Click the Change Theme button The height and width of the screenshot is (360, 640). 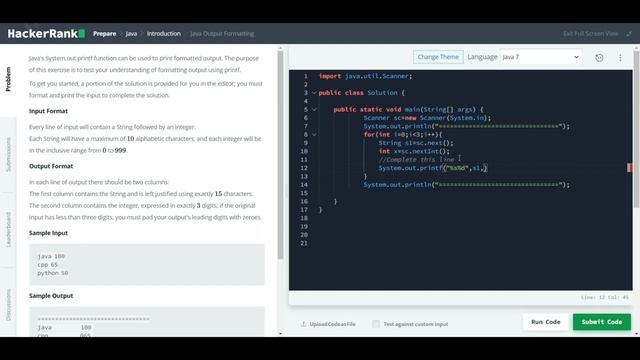click(438, 57)
